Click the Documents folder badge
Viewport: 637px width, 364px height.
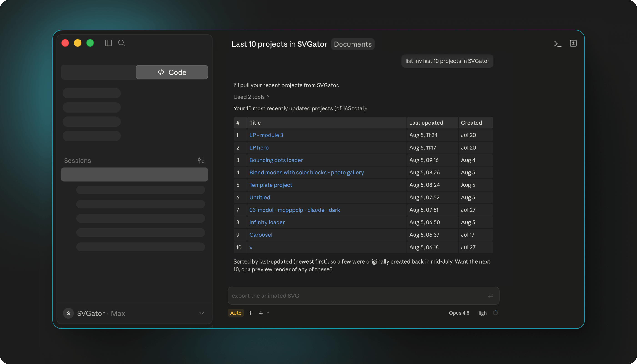[352, 44]
